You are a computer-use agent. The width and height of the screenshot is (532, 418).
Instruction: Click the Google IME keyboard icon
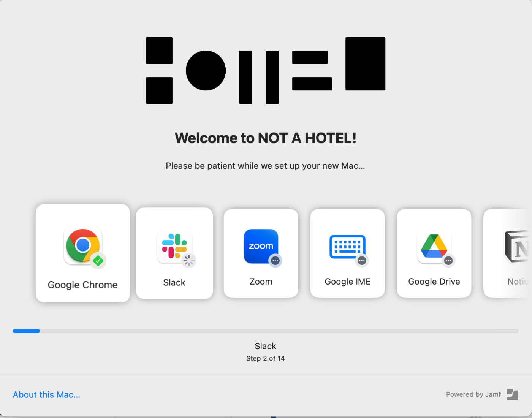tap(347, 247)
